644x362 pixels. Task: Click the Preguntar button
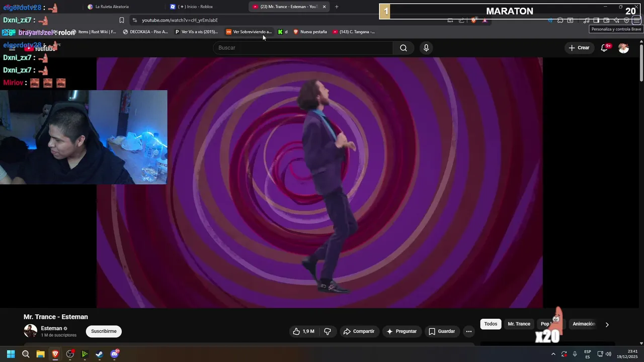point(401,331)
